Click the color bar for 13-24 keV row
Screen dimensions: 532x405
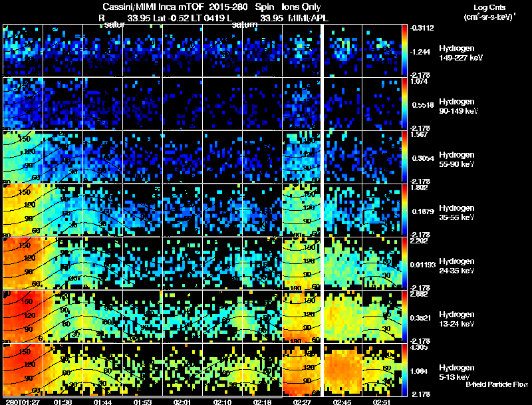point(404,317)
